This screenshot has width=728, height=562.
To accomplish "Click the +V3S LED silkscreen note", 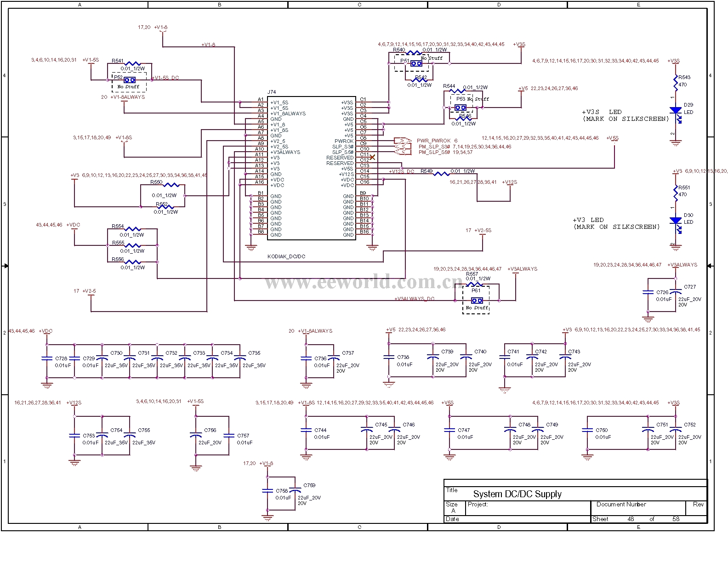I will 626,115.
